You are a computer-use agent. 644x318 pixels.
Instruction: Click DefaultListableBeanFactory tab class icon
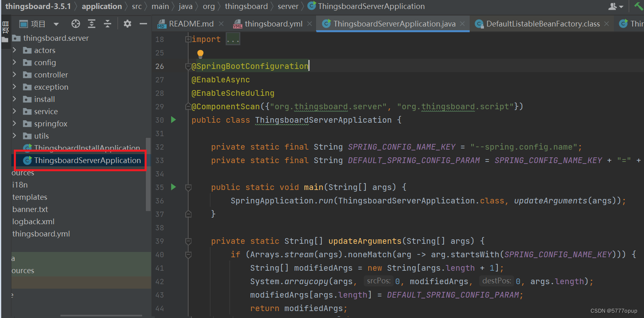479,24
